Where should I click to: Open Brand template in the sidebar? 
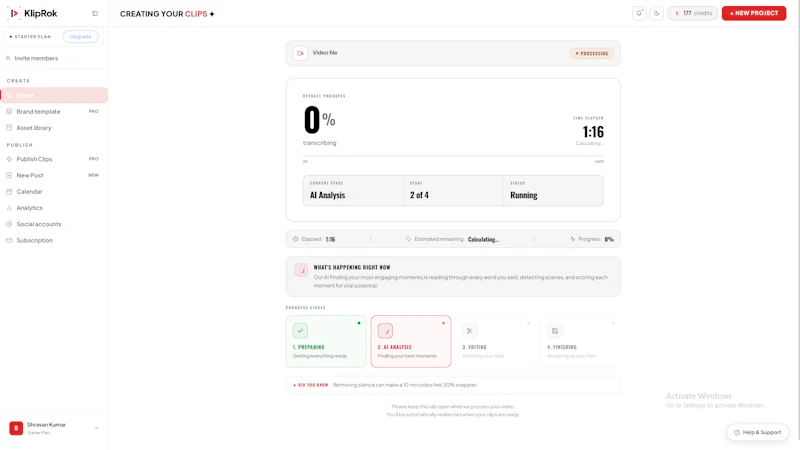[x=54, y=112]
